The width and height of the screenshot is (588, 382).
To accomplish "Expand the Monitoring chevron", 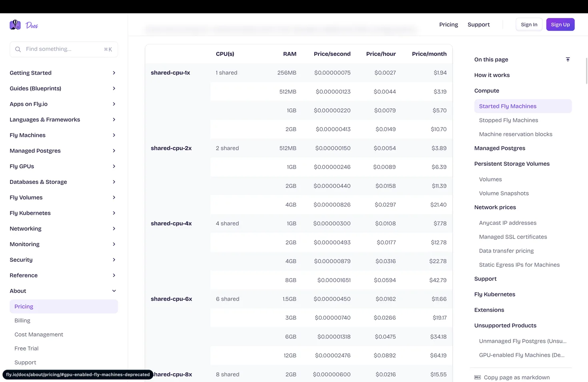I will pyautogui.click(x=114, y=244).
